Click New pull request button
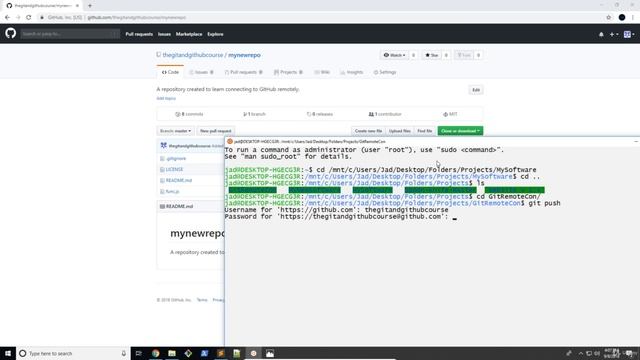 click(x=216, y=131)
